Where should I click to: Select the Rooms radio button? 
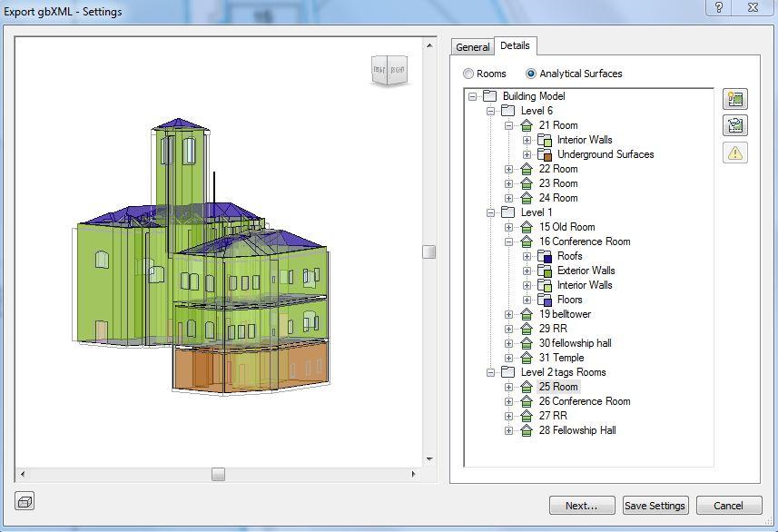pos(468,74)
